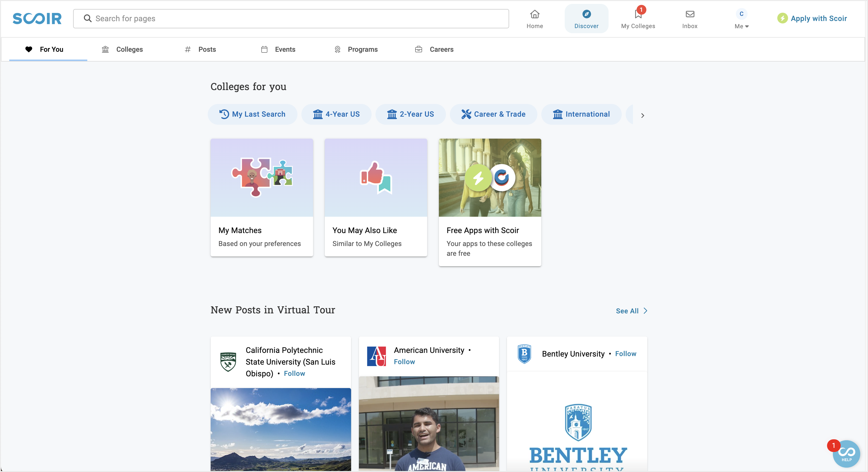Open the My Matches card
The width and height of the screenshot is (868, 472).
pyautogui.click(x=262, y=197)
